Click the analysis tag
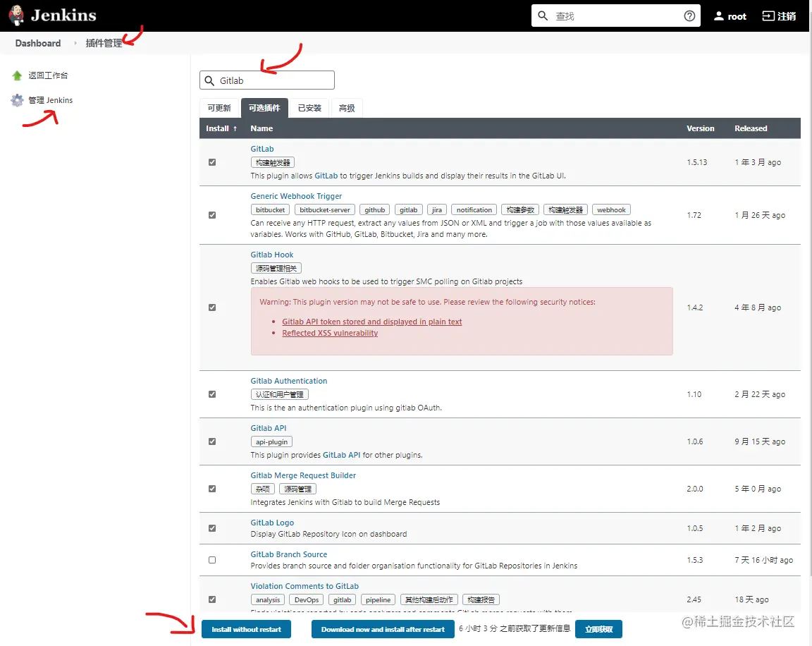Image resolution: width=812 pixels, height=646 pixels. pos(268,600)
